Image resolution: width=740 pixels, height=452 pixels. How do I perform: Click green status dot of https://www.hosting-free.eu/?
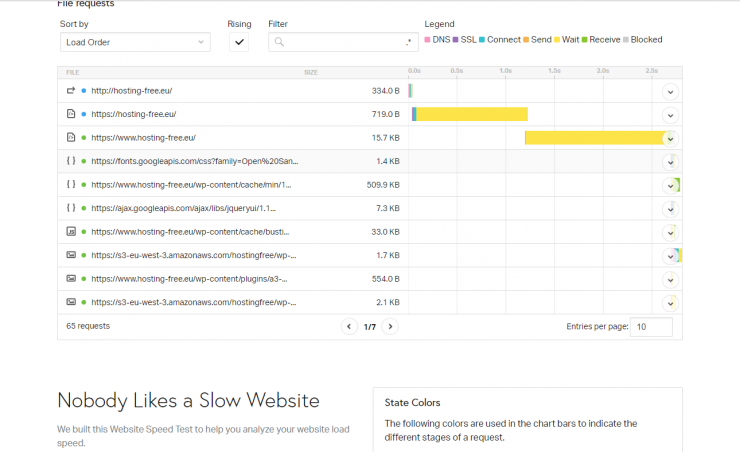click(x=84, y=138)
